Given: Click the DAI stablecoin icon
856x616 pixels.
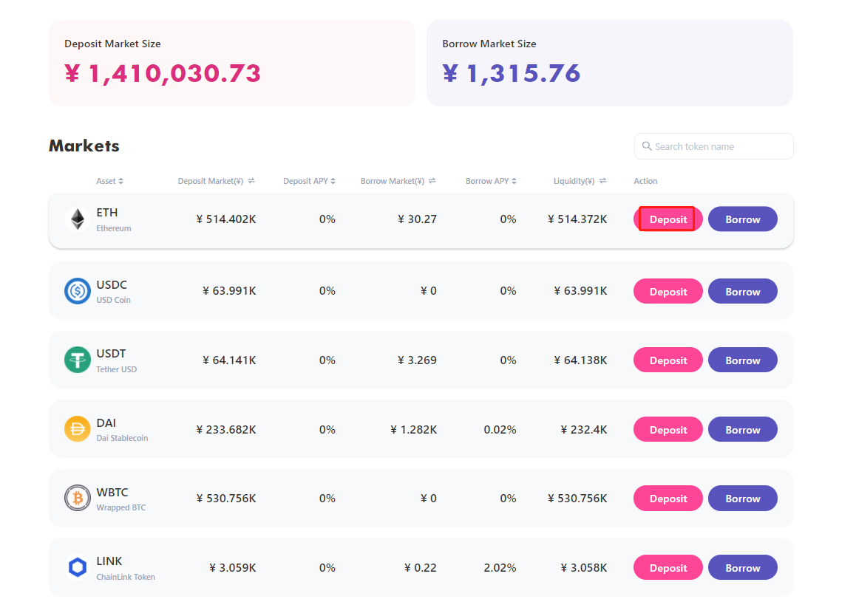Looking at the screenshot, I should click(78, 429).
